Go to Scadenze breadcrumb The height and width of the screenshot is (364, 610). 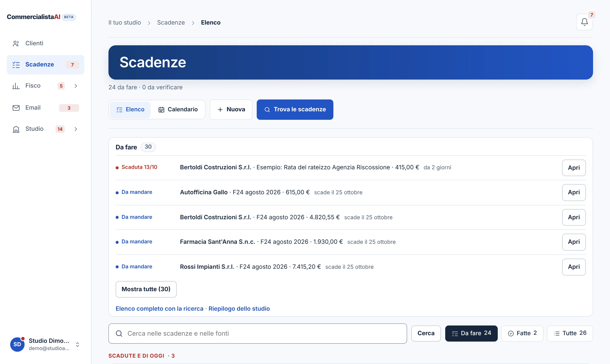[171, 23]
